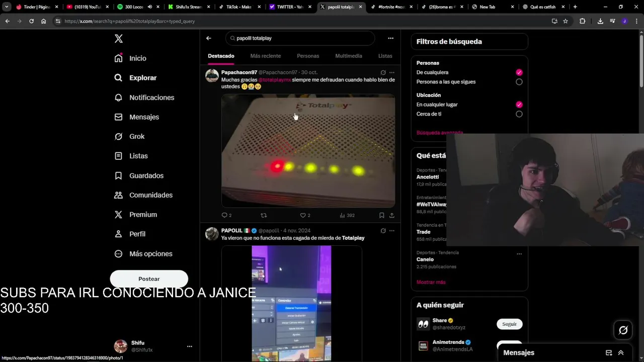This screenshot has height=362, width=644.
Task: Open Listas in the left sidebar
Action: [x=131, y=156]
